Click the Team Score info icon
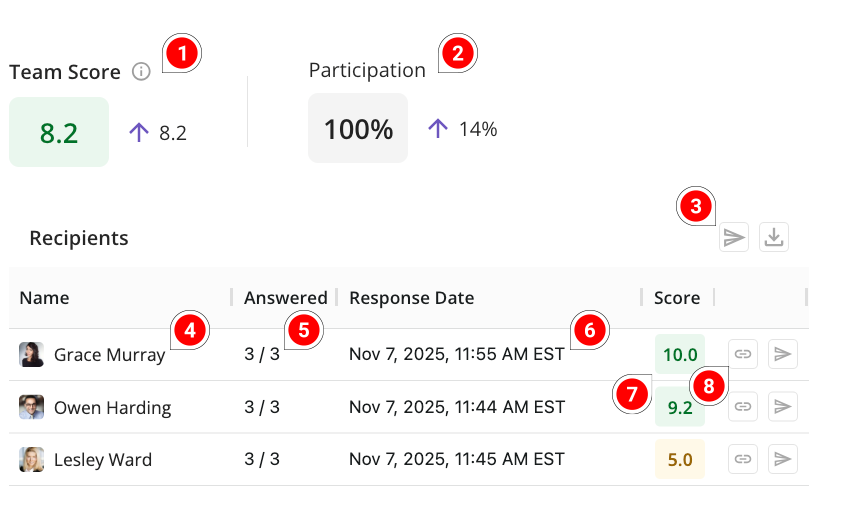This screenshot has height=511, width=846. 142,72
